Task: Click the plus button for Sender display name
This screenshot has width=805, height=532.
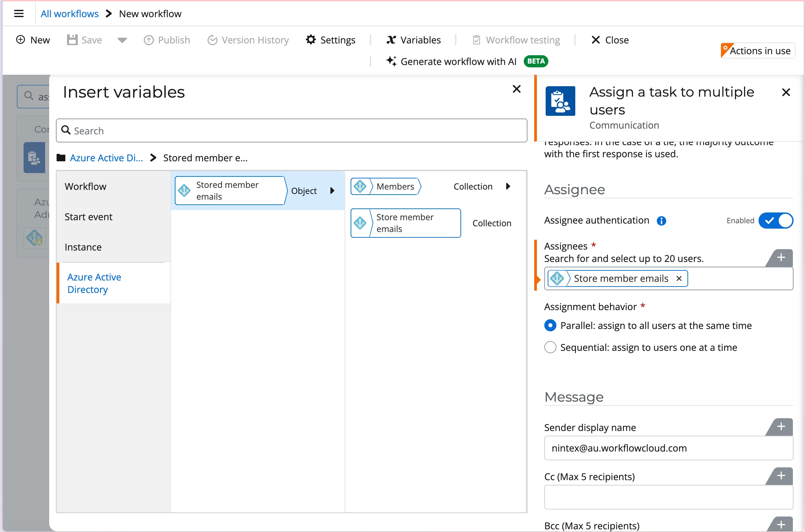Action: pyautogui.click(x=781, y=427)
